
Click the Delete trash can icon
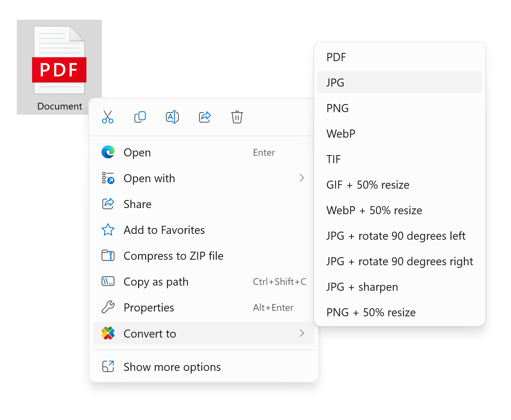(x=237, y=117)
